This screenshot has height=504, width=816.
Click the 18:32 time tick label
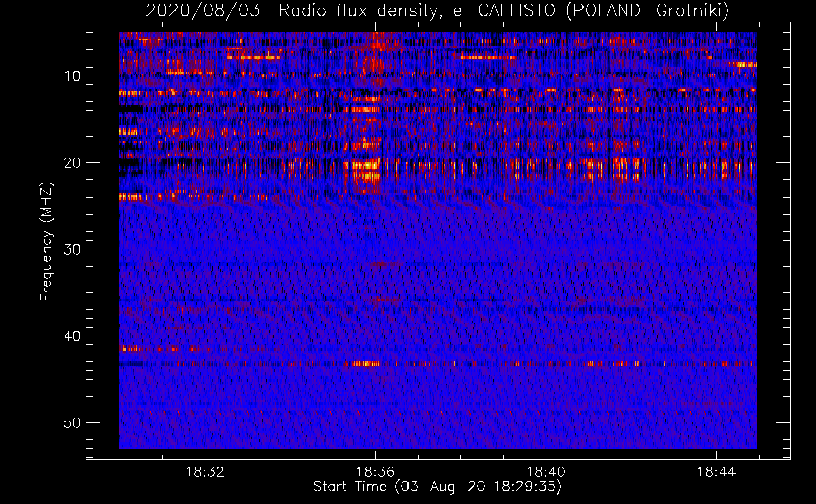205,472
